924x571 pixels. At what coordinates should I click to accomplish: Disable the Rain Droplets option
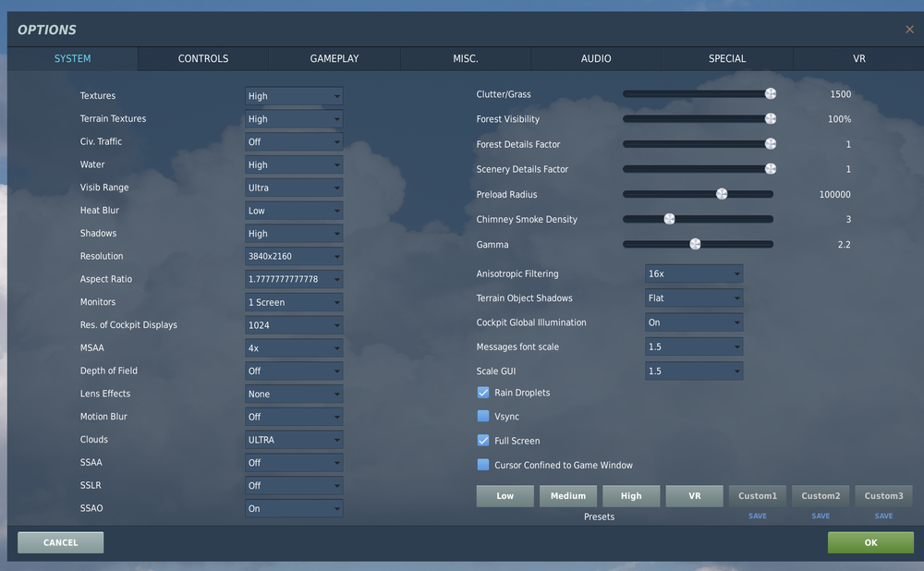[482, 392]
